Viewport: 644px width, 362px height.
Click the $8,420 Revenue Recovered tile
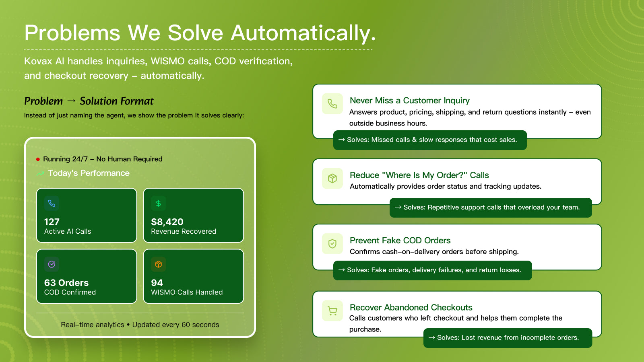194,215
